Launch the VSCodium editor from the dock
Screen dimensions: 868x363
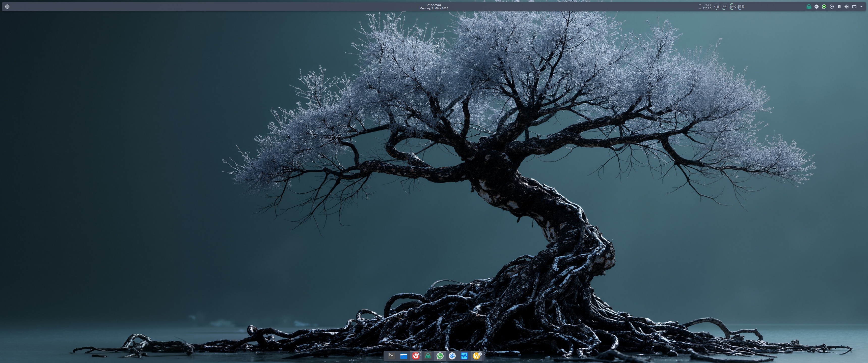pos(452,356)
